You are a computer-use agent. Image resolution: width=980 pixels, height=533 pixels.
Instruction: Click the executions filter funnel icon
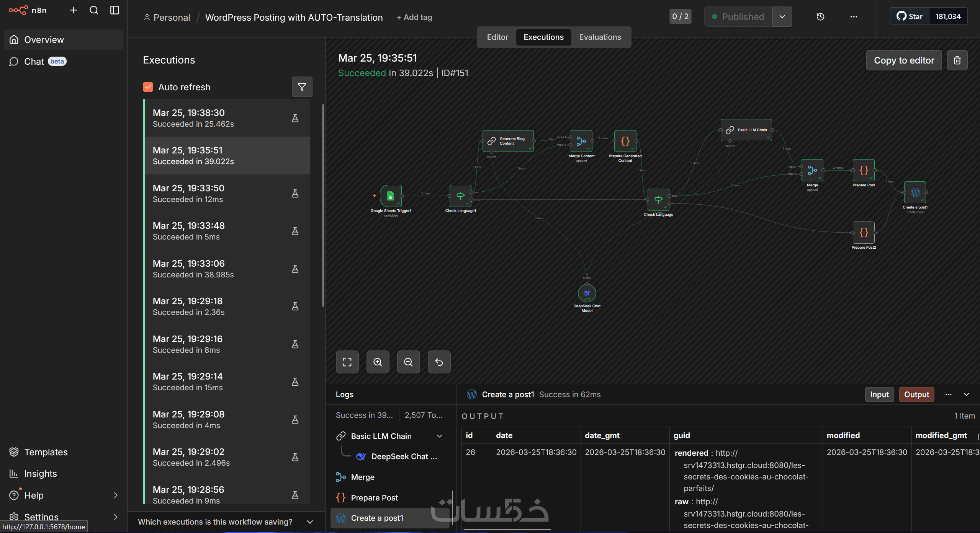pyautogui.click(x=302, y=87)
